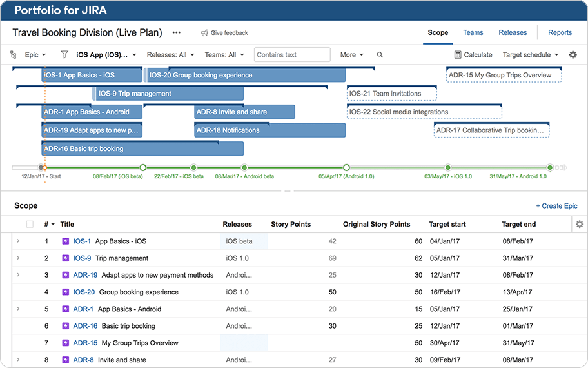This screenshot has width=588, height=368.
Task: Open the Target schedule dropdown
Action: pyautogui.click(x=530, y=55)
